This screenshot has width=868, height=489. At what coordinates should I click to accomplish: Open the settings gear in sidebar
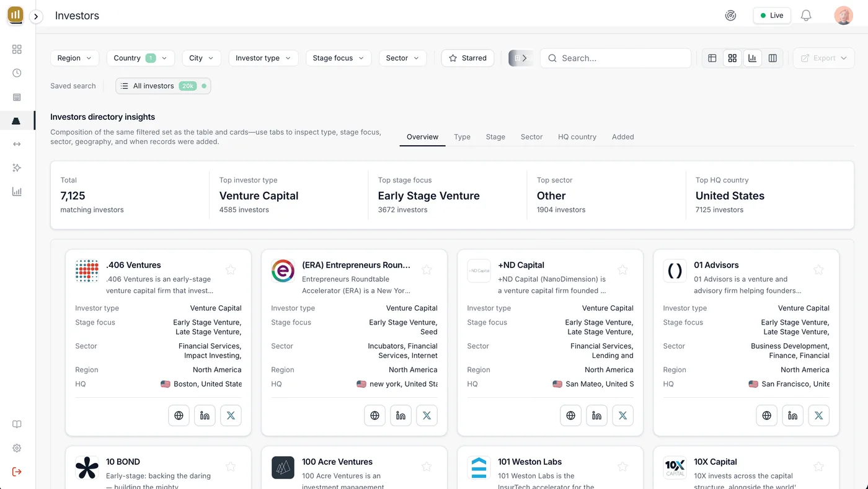[17, 448]
